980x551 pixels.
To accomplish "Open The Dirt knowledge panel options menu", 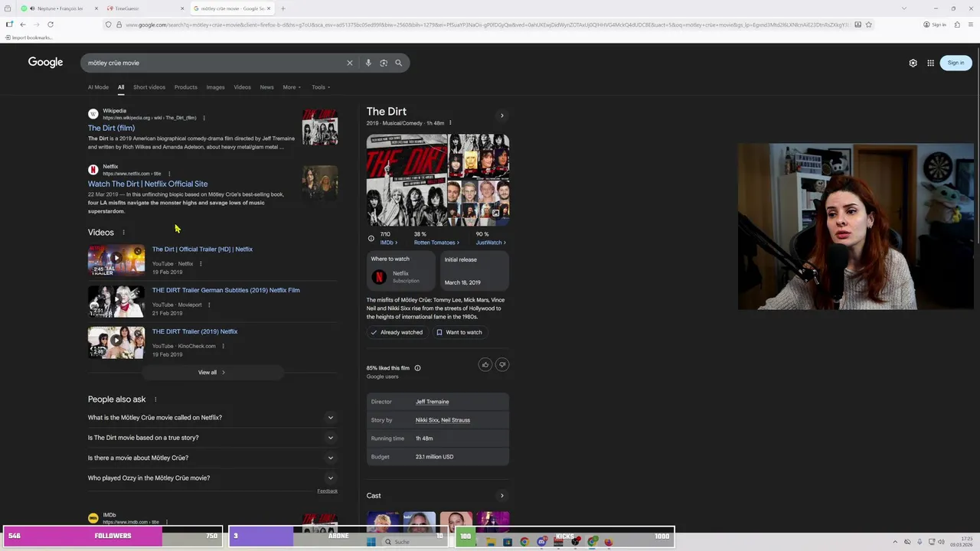I will point(450,123).
